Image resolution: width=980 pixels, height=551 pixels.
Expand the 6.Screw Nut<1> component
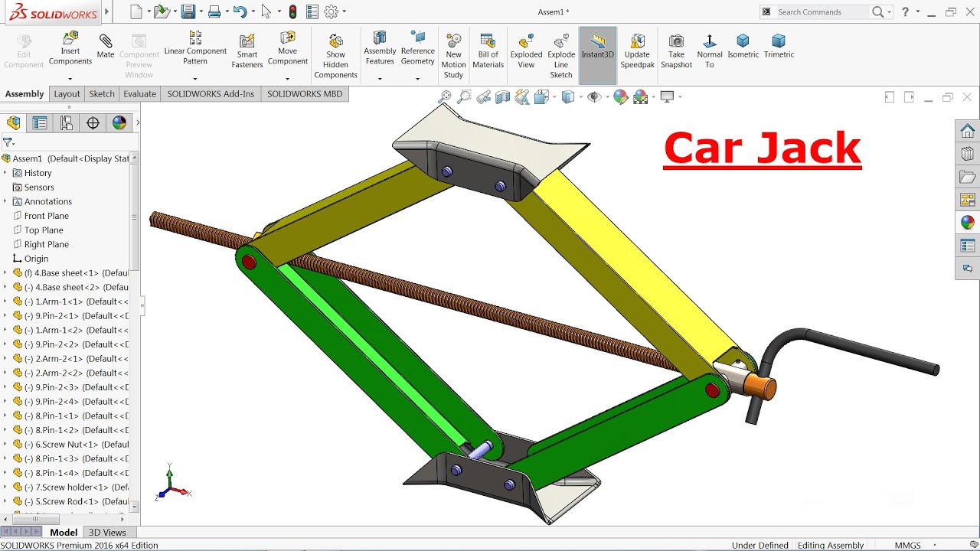(5, 444)
